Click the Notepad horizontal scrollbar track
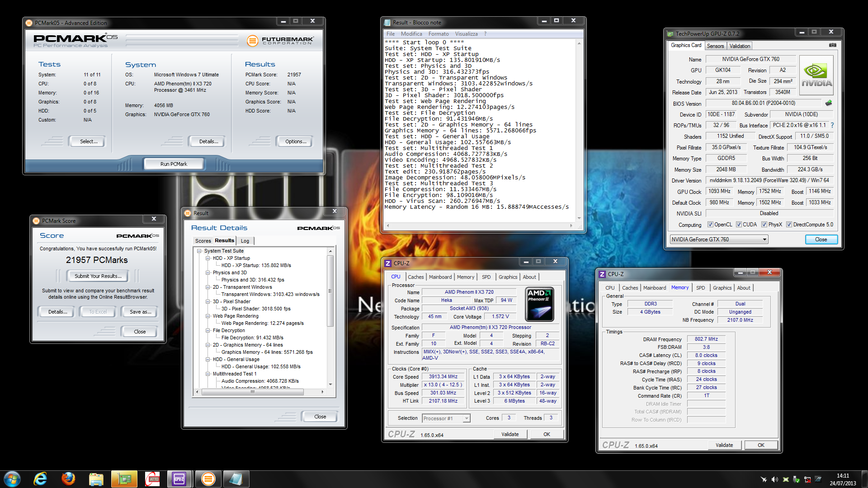This screenshot has width=868, height=488. [479, 225]
